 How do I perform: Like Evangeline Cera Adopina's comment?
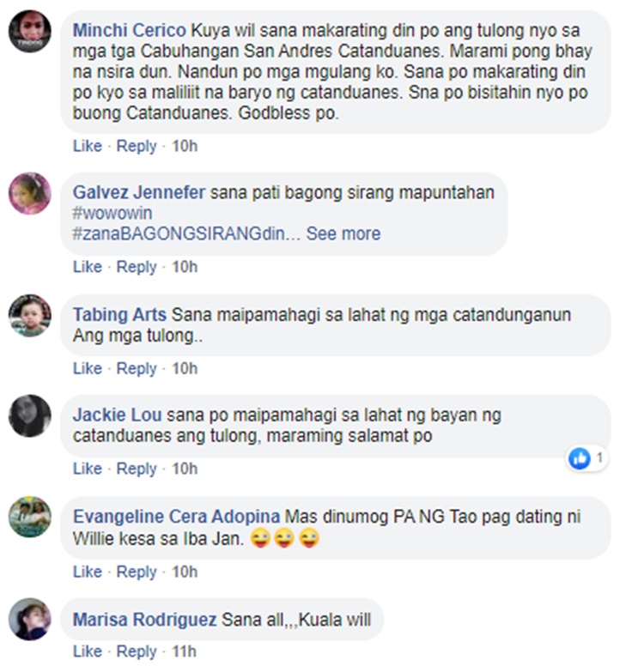pos(88,572)
